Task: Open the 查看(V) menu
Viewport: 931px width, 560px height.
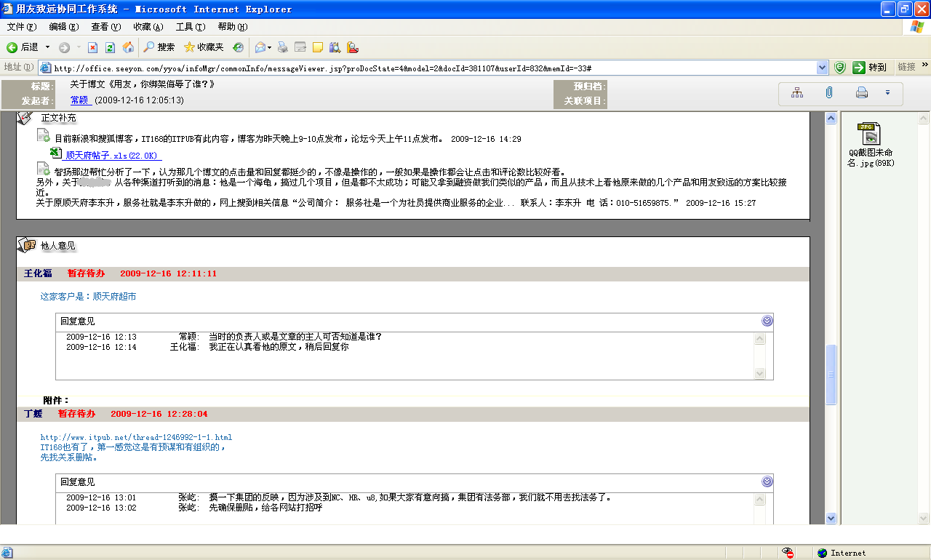Action: [x=106, y=27]
